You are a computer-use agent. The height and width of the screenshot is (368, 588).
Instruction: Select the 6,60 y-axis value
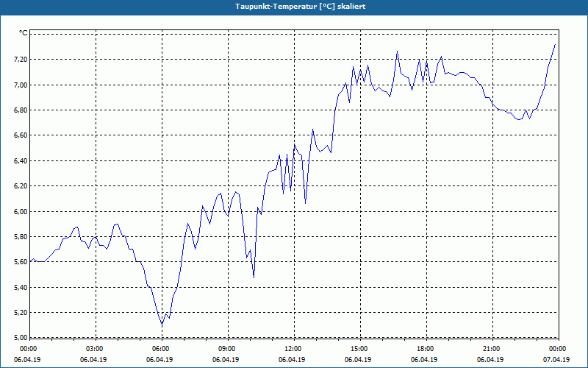(x=21, y=135)
